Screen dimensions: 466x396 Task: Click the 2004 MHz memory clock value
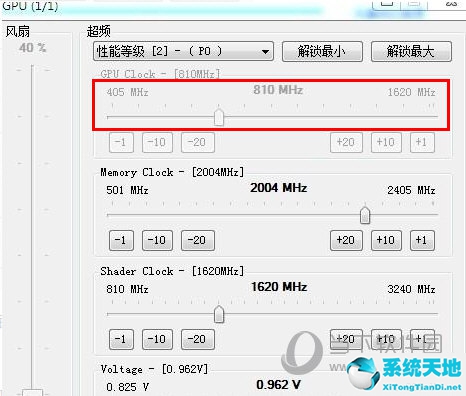point(278,188)
